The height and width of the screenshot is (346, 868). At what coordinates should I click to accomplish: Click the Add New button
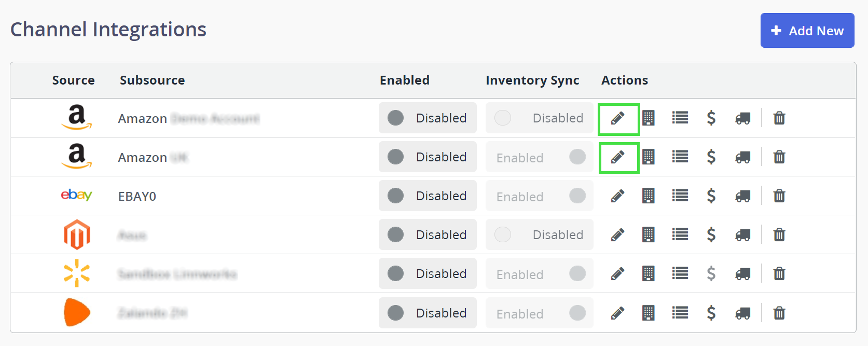pos(807,31)
